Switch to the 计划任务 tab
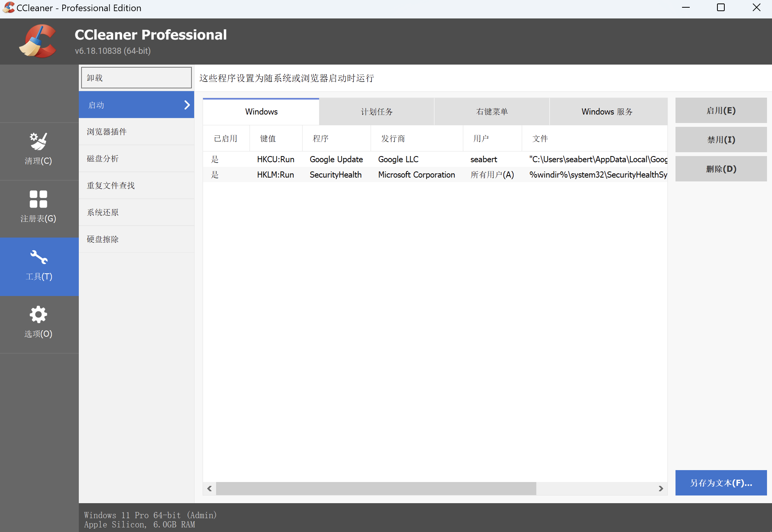The height and width of the screenshot is (532, 772). (377, 112)
